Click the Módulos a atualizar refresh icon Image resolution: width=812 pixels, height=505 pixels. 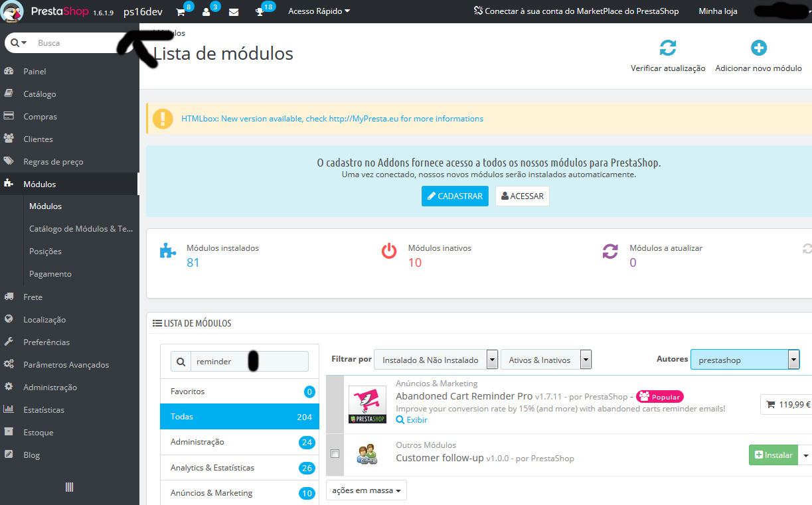click(610, 252)
